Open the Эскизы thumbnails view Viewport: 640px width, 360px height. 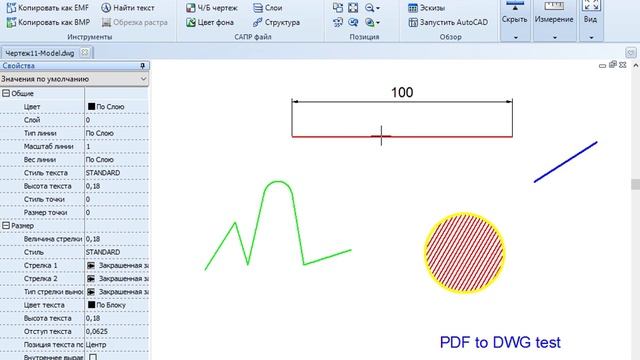(426, 8)
